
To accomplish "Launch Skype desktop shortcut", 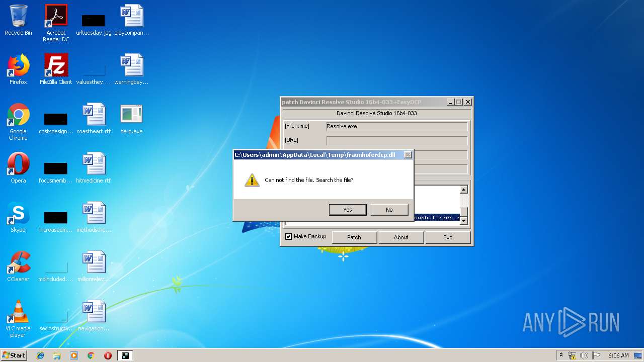I will pos(18,217).
